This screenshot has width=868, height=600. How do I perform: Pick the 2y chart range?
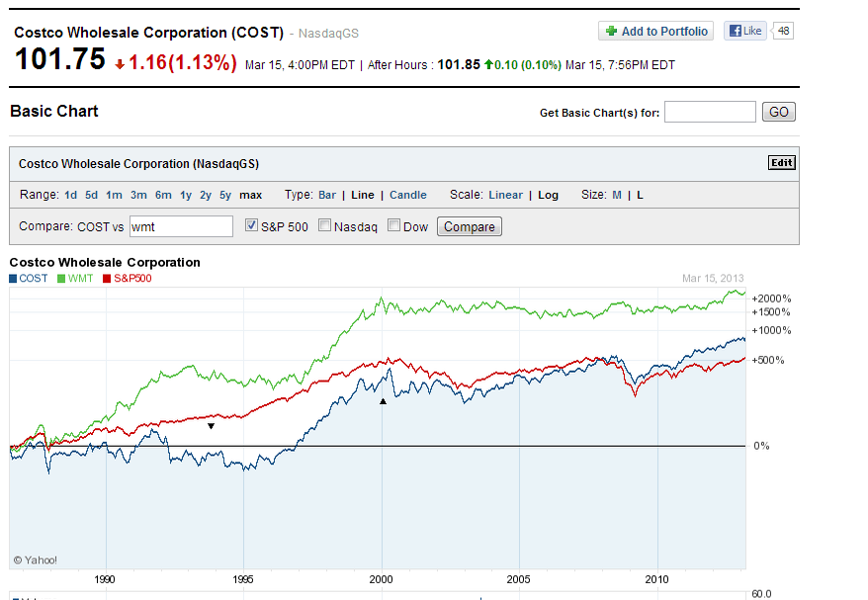click(x=206, y=195)
